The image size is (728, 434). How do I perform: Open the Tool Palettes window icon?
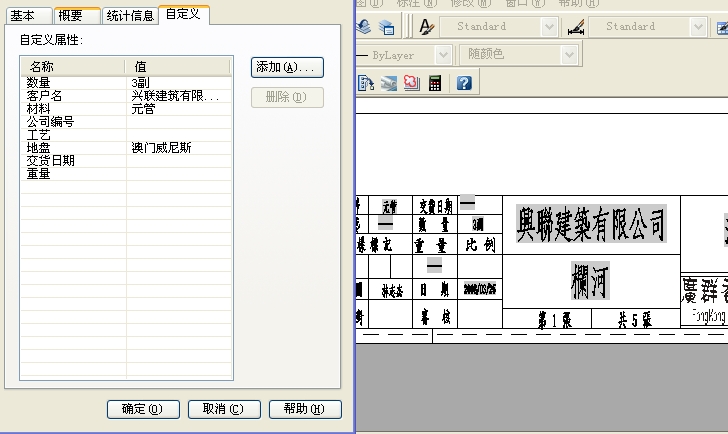point(366,83)
